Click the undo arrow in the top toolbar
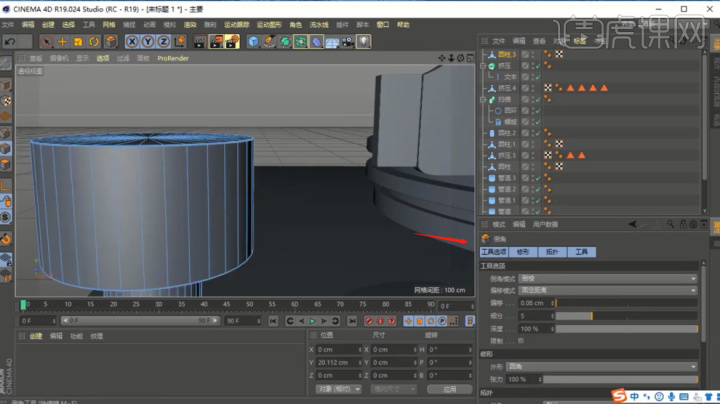Viewport: 720px width, 404px height. pos(11,41)
